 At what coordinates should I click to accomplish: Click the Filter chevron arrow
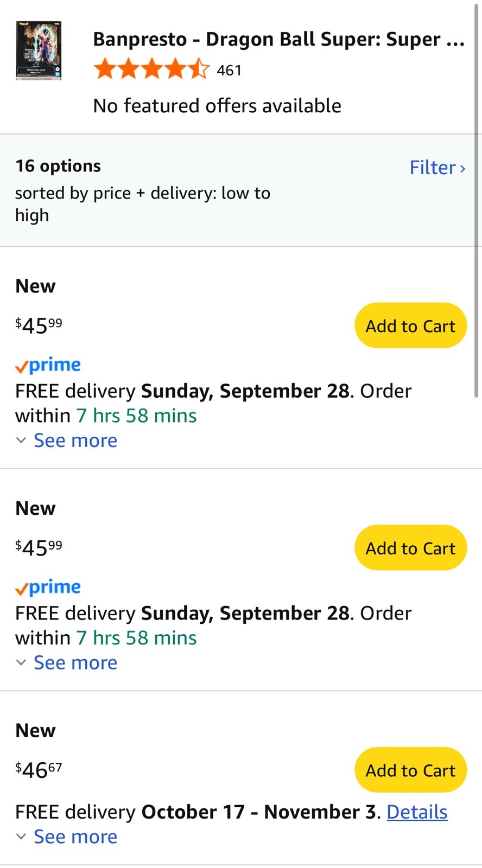click(462, 169)
